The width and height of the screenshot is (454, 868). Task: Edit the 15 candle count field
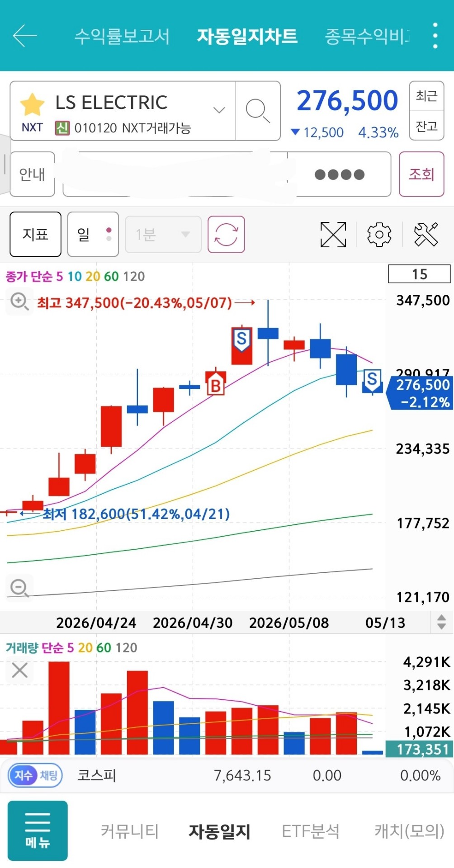point(419,274)
